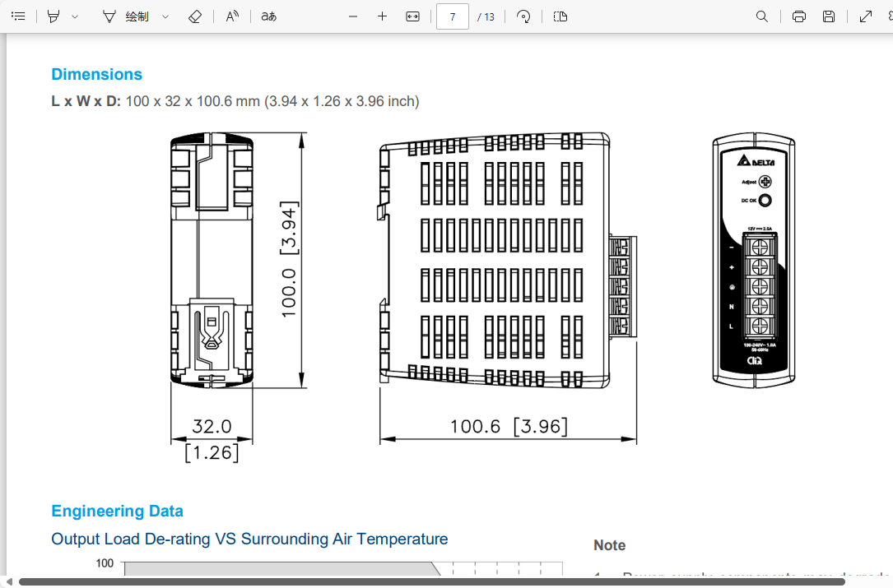Viewport: 893px width, 588px height.
Task: Click the translate icon
Action: pyautogui.click(x=268, y=16)
